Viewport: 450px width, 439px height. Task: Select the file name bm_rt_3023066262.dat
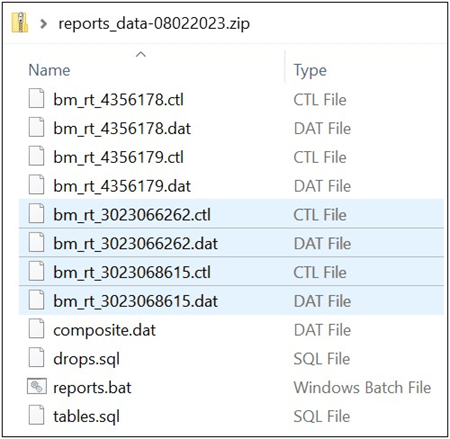(136, 244)
